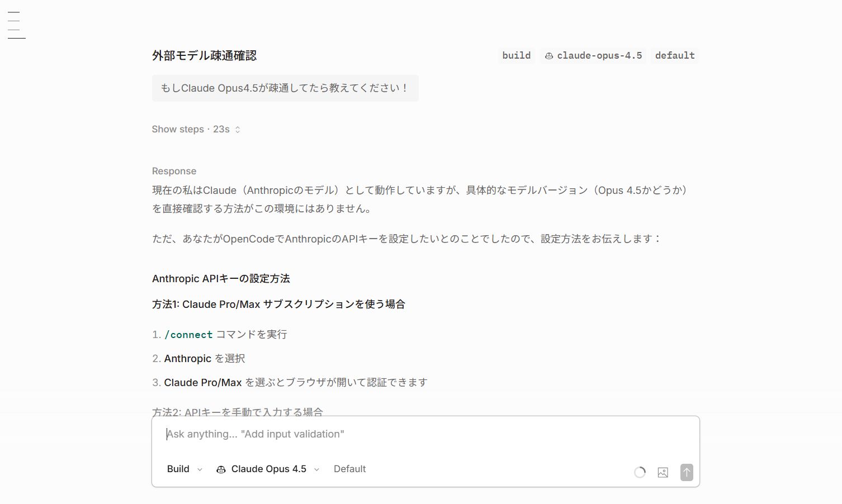The height and width of the screenshot is (504, 842).
Task: Click the up-down chevron after the 23s timer
Action: [x=237, y=129]
